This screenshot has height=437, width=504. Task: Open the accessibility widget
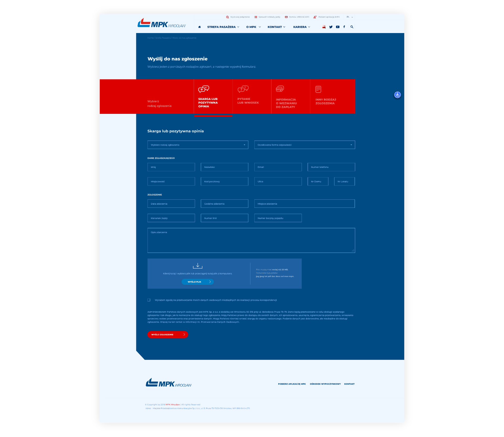tap(397, 95)
